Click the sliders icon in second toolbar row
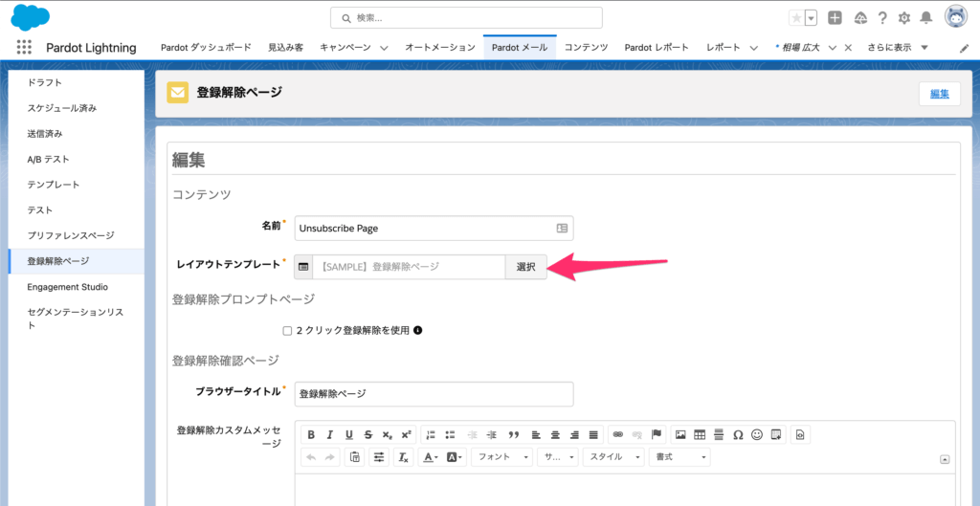 (379, 457)
